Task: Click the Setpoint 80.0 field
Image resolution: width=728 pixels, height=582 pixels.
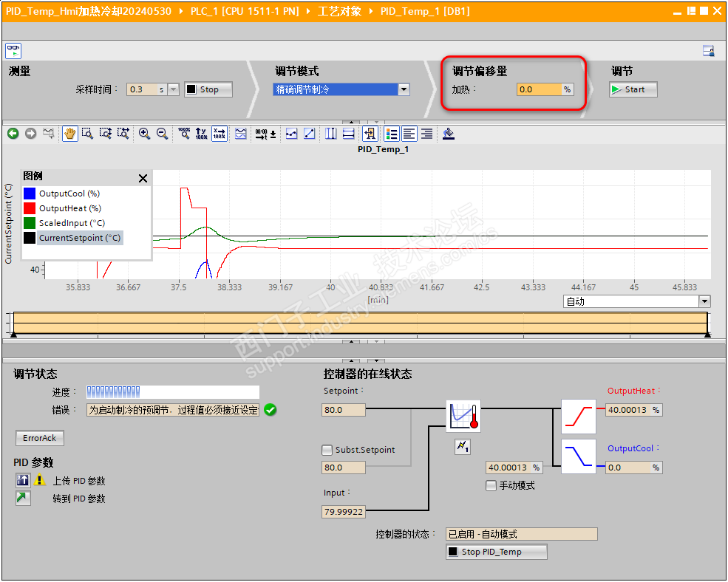Action: click(x=343, y=410)
